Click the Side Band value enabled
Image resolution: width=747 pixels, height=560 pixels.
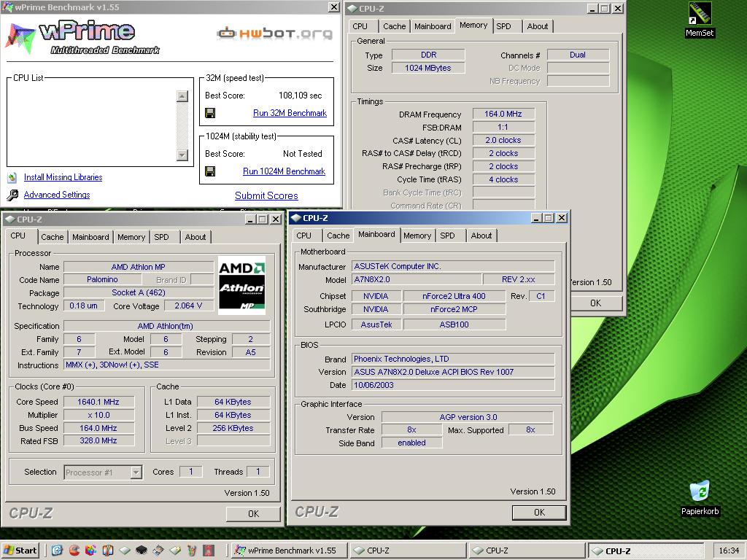[x=411, y=443]
